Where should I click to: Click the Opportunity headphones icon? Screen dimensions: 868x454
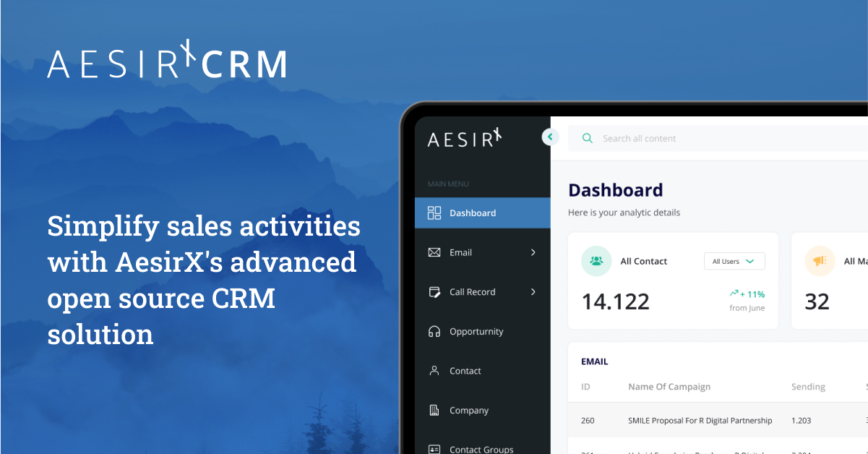click(434, 331)
